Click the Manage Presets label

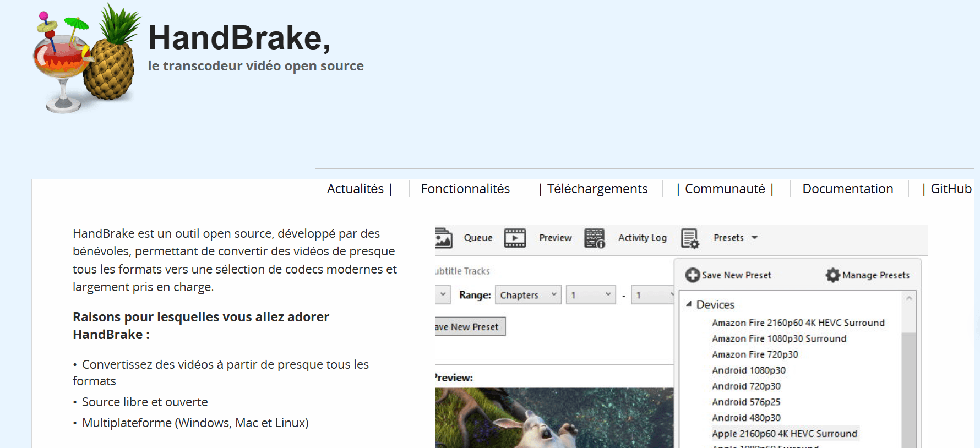coord(876,275)
